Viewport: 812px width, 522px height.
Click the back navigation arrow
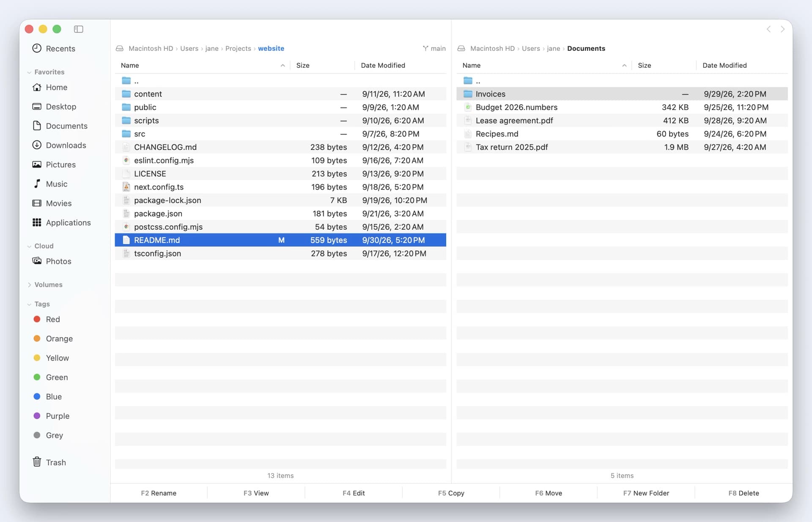(x=768, y=29)
